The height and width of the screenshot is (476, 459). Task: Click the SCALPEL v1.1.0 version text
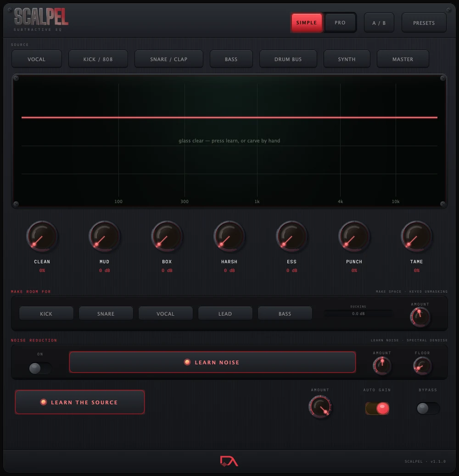point(425,461)
